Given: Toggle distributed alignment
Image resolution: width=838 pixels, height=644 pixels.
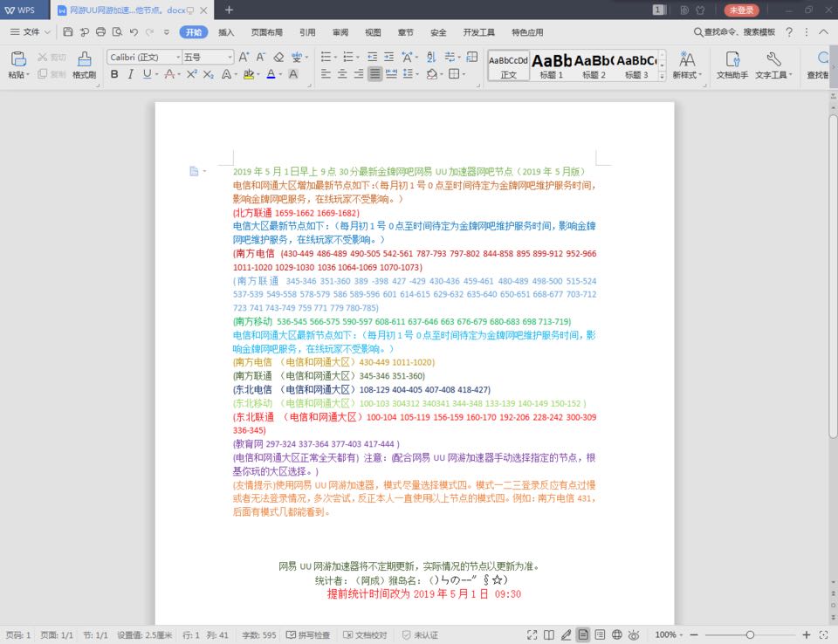Looking at the screenshot, I should coord(392,74).
